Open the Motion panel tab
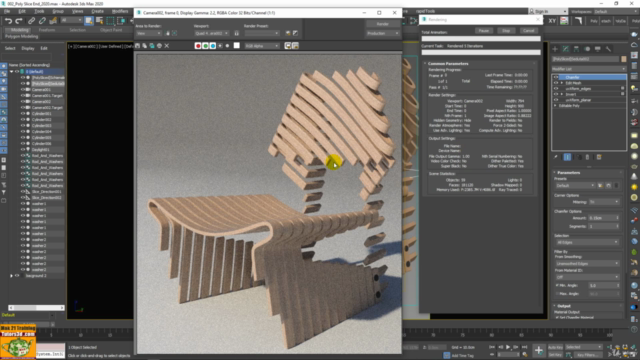The height and width of the screenshot is (360, 640). pyautogui.click(x=587, y=49)
